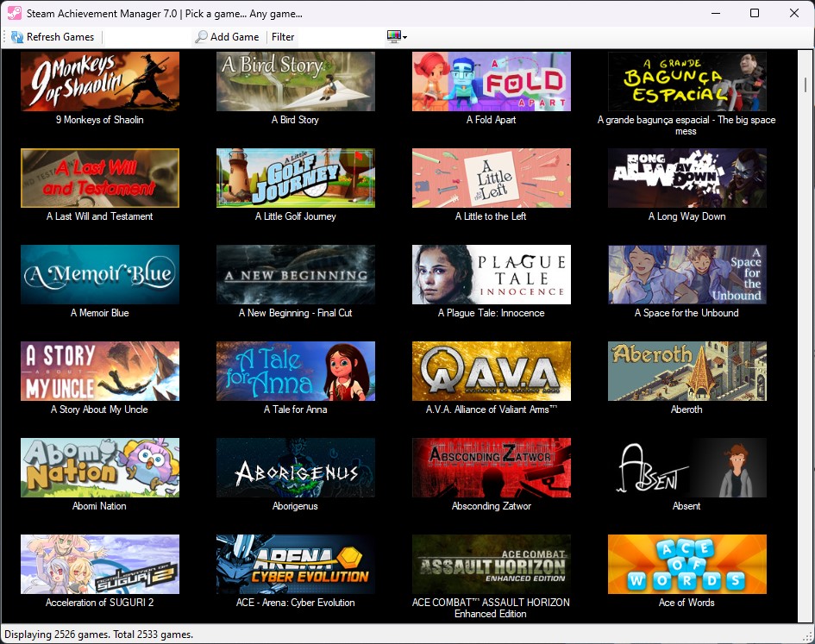Image resolution: width=815 pixels, height=644 pixels.
Task: Select the Aberoth game thumbnail
Action: 687,371
